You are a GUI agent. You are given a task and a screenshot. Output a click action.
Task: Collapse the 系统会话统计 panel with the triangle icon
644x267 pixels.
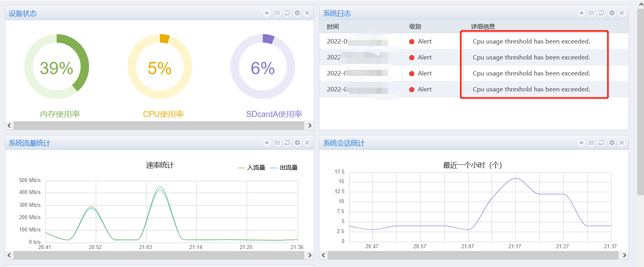pos(581,142)
